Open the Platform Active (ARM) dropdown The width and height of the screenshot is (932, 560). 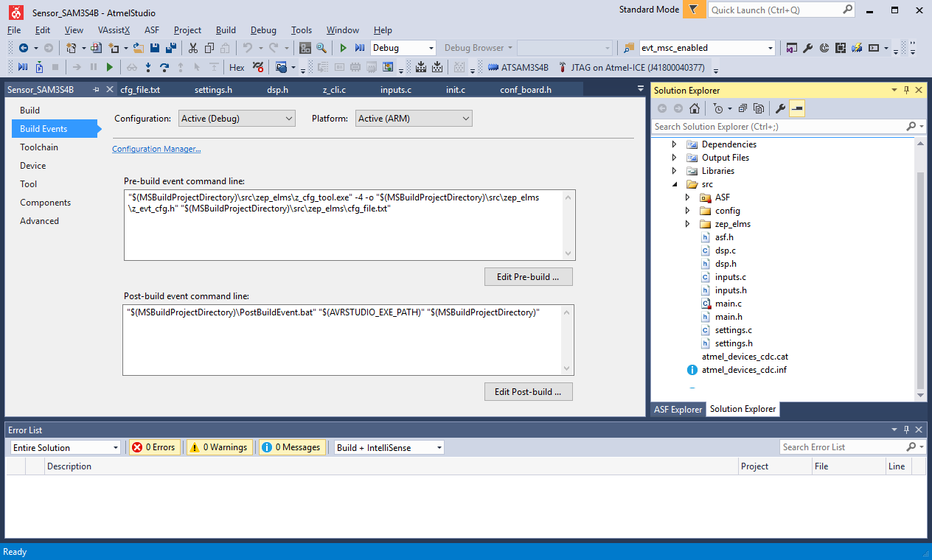pos(414,119)
